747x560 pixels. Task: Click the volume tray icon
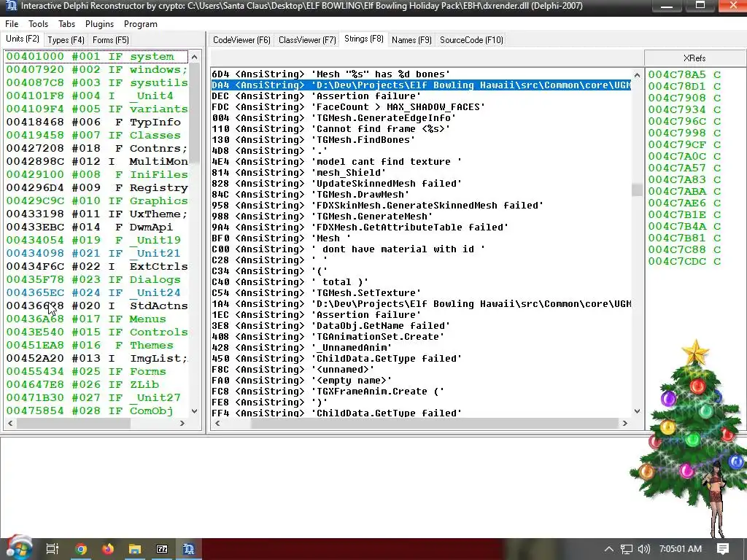click(x=643, y=549)
